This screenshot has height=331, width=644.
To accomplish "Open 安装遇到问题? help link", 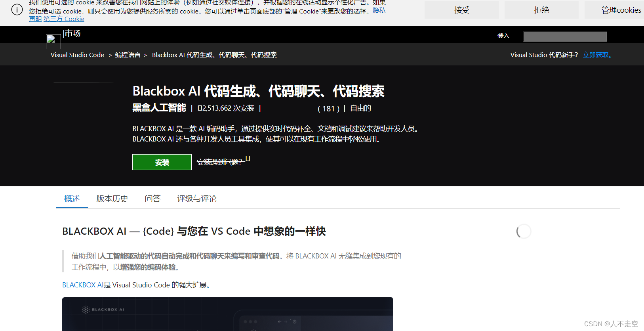I will coord(219,162).
